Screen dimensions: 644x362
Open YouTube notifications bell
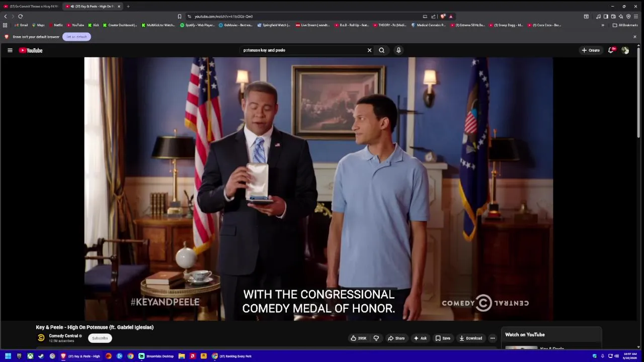[611, 50]
